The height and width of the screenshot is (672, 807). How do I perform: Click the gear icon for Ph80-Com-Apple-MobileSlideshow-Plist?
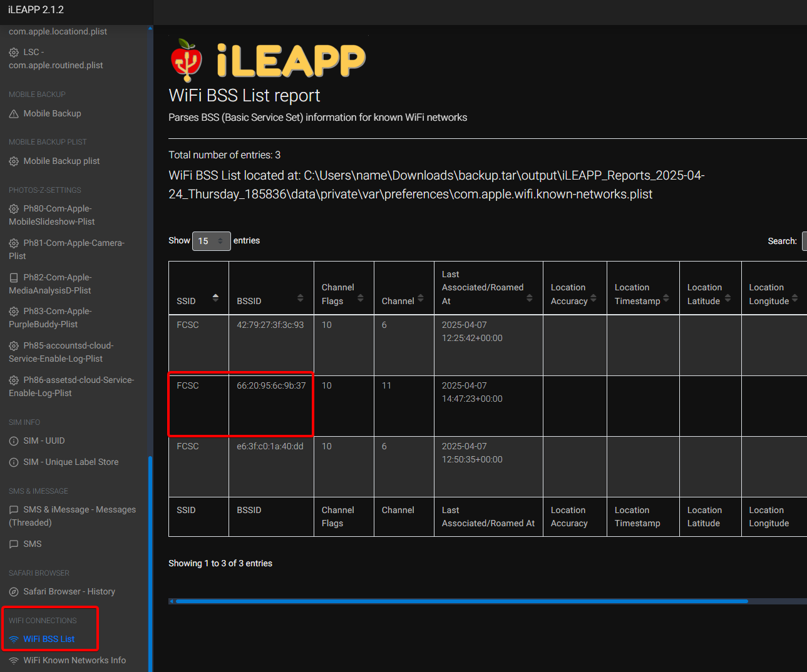click(x=14, y=209)
